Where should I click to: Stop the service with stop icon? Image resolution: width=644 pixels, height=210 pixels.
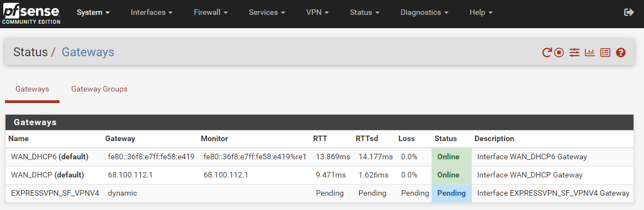[x=558, y=52]
